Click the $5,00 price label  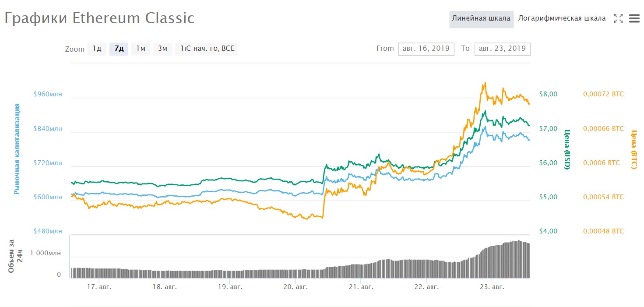point(548,197)
